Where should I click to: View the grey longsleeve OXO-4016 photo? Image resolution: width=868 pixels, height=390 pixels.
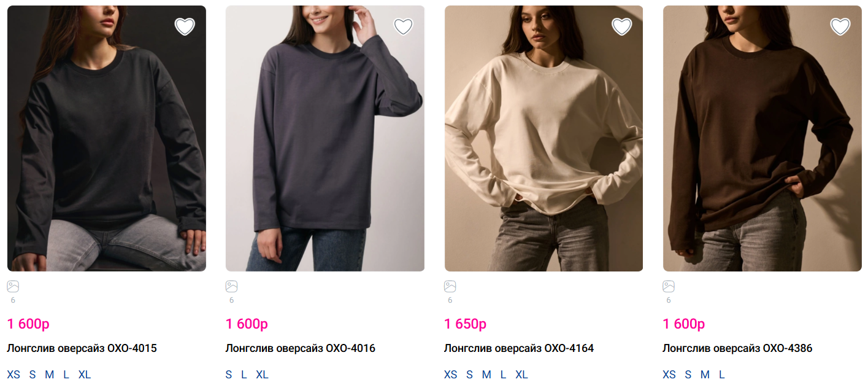325,138
